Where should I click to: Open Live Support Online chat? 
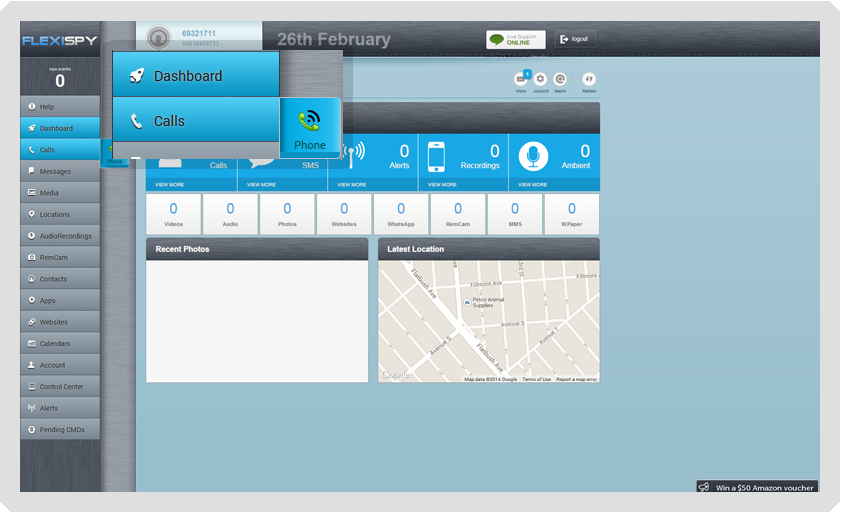point(515,39)
